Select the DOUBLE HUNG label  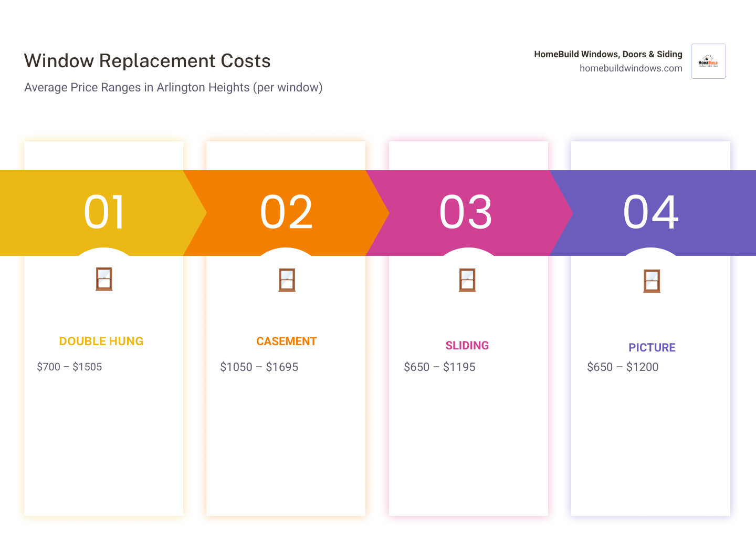(101, 341)
